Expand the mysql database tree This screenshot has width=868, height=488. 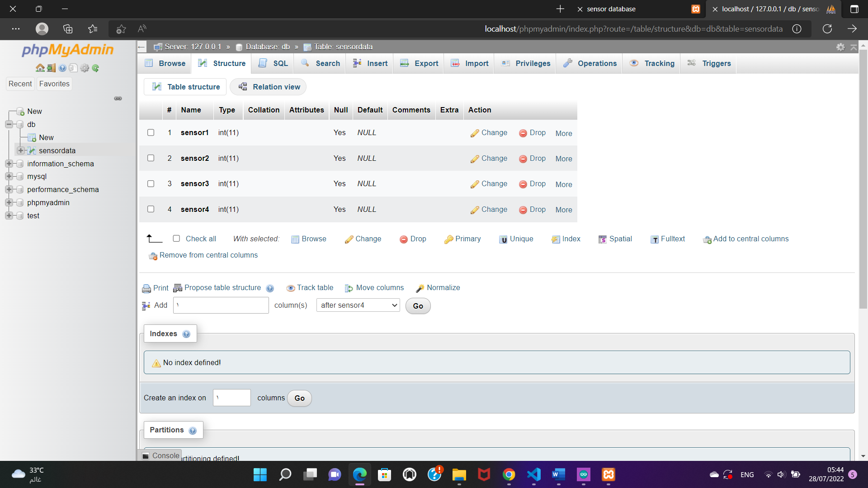click(9, 176)
